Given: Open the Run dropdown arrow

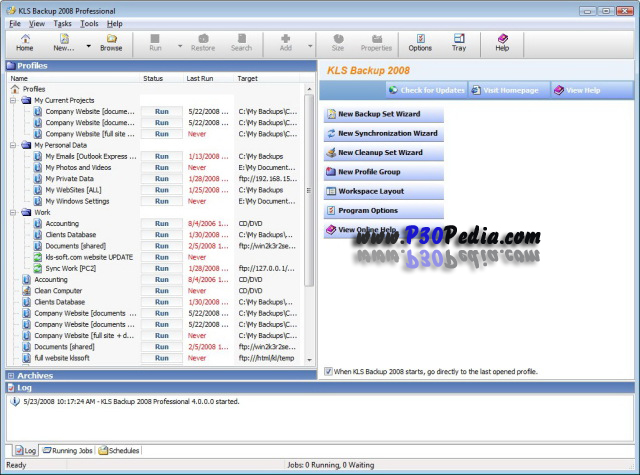Looking at the screenshot, I should [180, 46].
